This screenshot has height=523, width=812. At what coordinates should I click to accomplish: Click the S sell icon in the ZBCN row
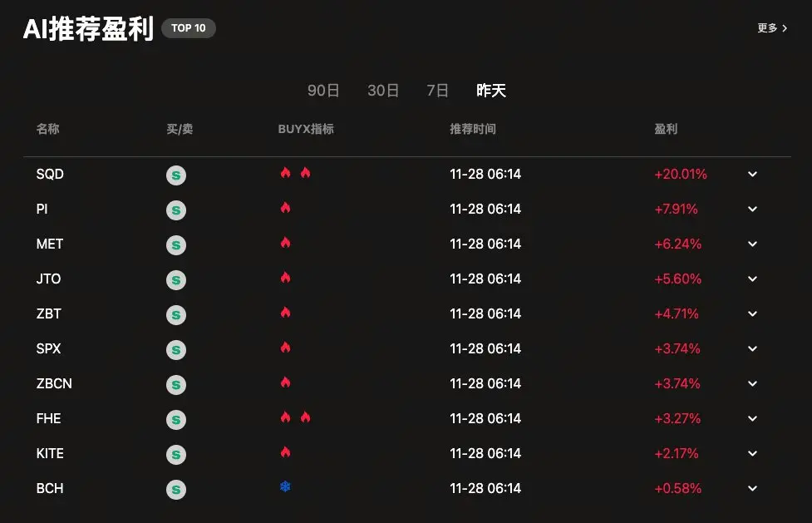(175, 384)
